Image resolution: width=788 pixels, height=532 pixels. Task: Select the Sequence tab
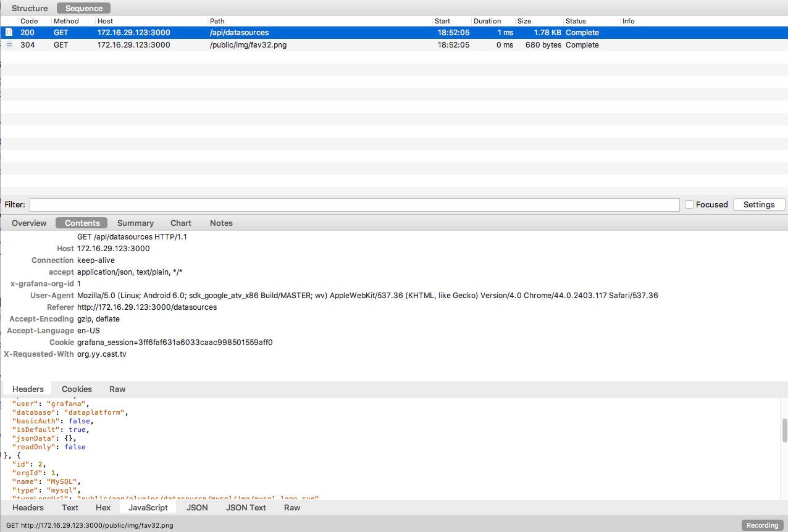coord(83,7)
